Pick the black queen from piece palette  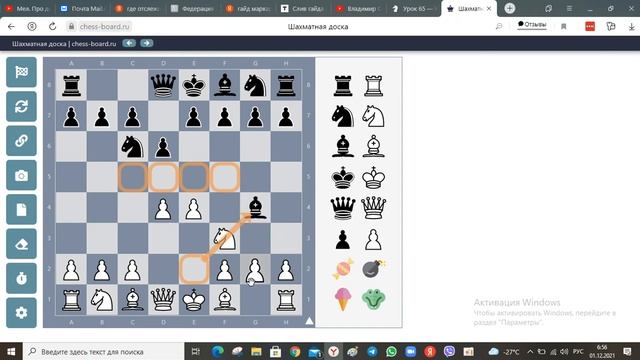[x=343, y=208]
